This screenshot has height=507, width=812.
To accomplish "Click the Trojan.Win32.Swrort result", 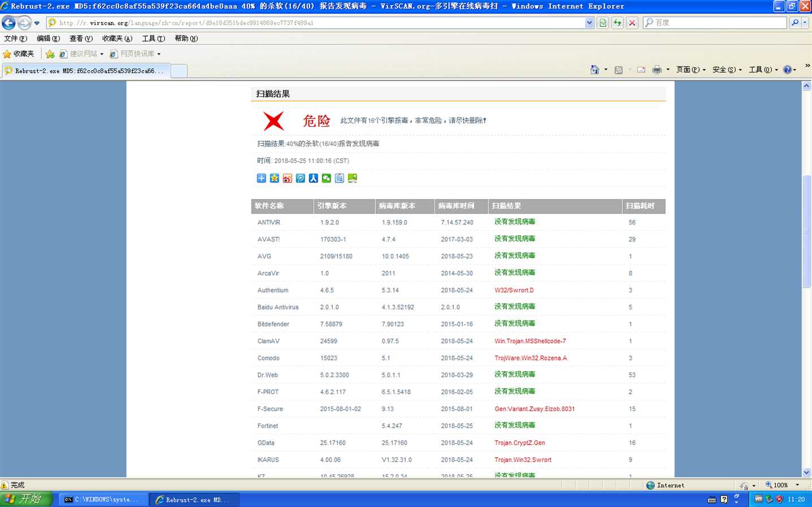I will tap(523, 460).
